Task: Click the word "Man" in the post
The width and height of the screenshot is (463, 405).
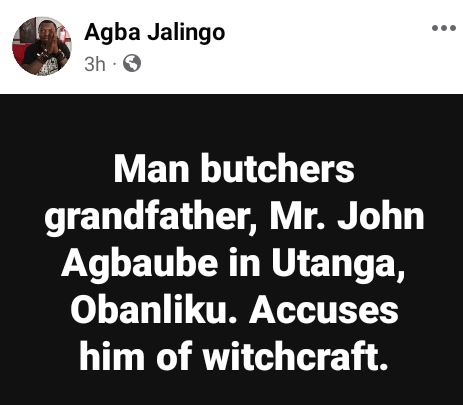Action: click(153, 169)
